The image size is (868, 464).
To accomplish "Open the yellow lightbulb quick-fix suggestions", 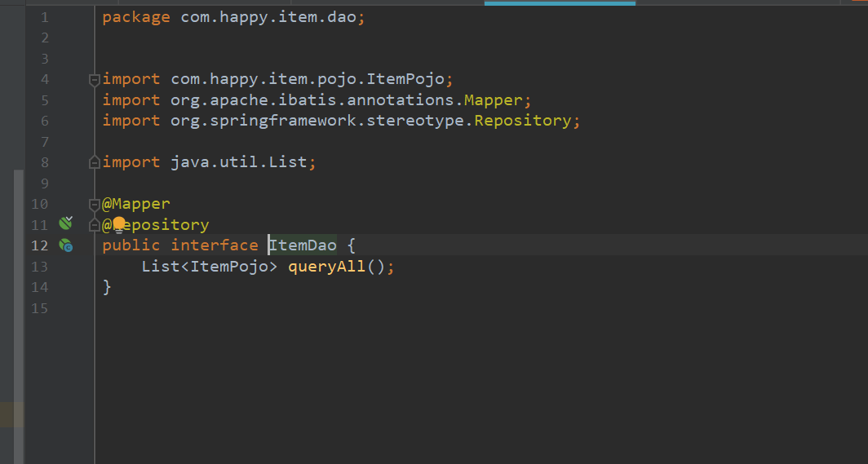I will click(x=119, y=224).
